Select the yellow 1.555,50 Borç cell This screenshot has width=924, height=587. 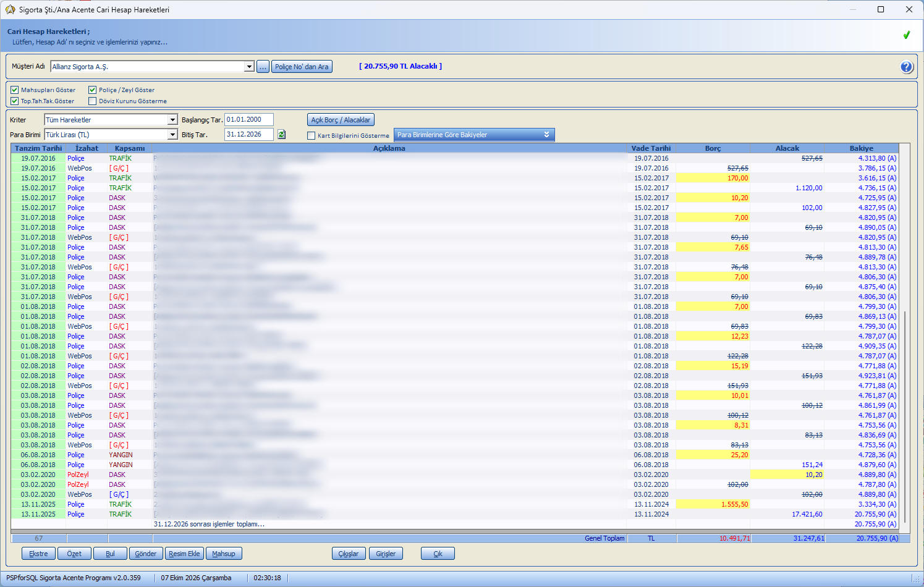coord(713,504)
